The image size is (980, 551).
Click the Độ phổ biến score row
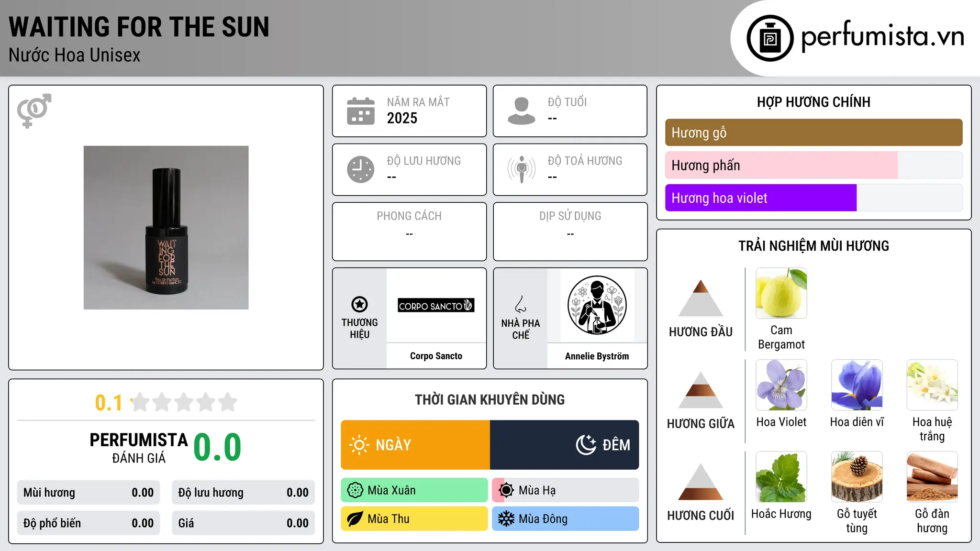tap(89, 523)
